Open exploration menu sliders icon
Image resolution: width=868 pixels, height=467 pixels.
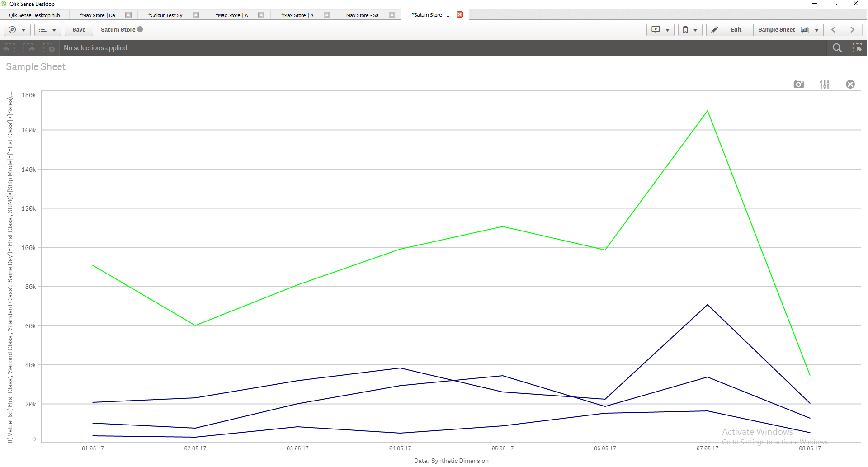(x=825, y=85)
